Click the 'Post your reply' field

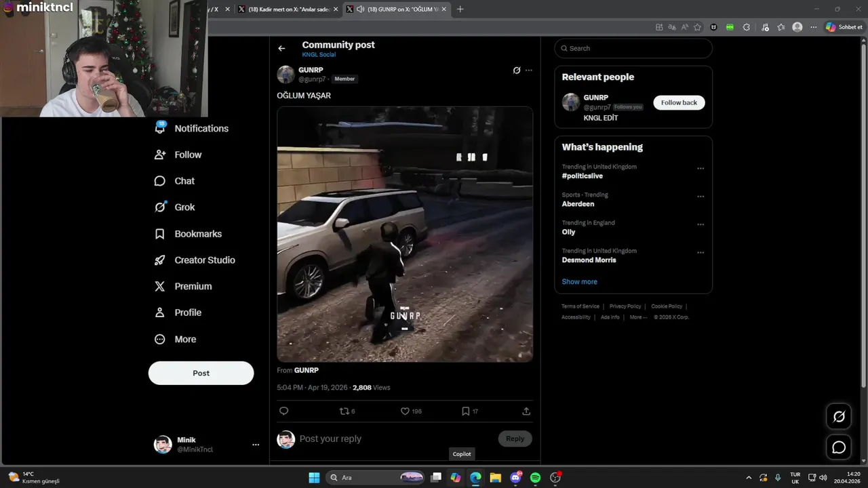pos(397,439)
